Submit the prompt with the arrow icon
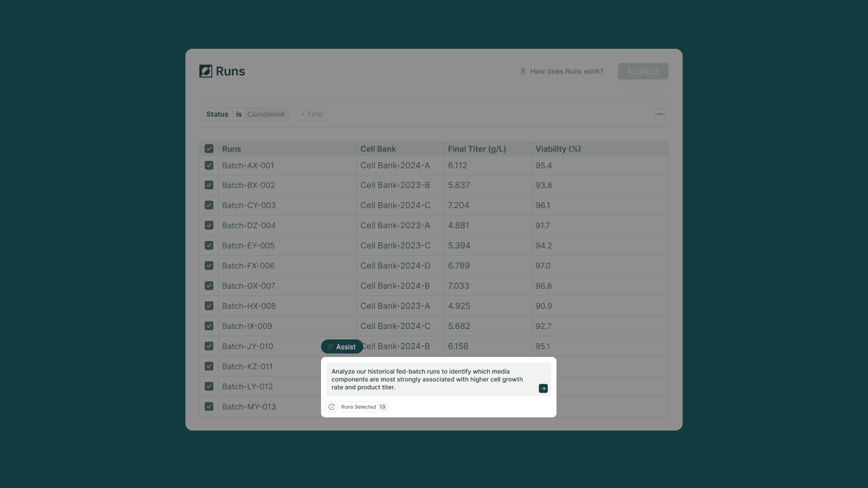The width and height of the screenshot is (868, 488). 542,388
